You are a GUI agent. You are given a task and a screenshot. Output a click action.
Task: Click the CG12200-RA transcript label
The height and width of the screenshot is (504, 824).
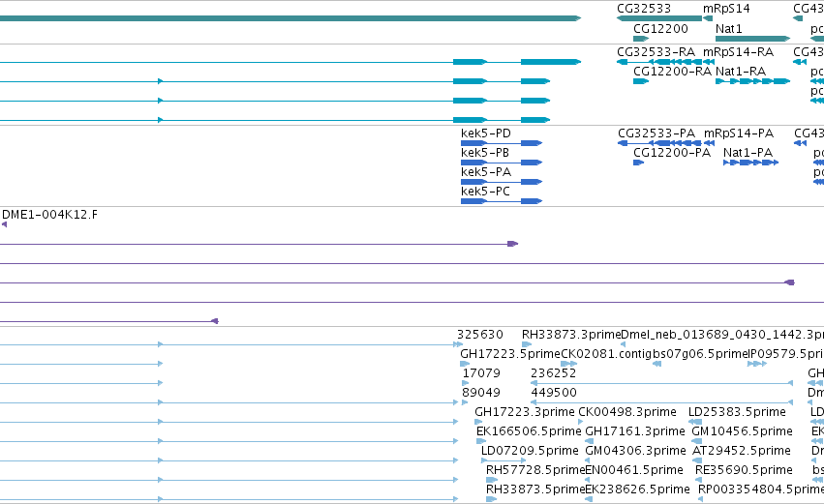672,72
